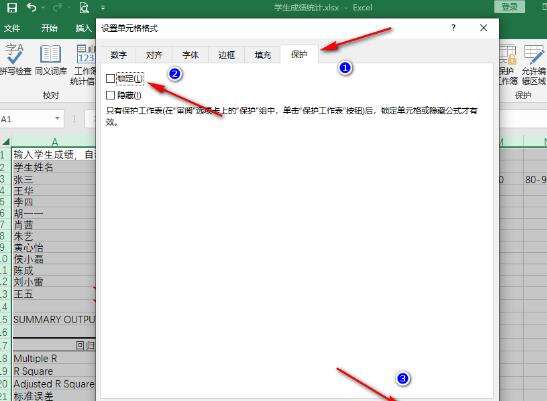Select the 对齐 tab in format dialog
The height and width of the screenshot is (401, 547).
point(154,55)
